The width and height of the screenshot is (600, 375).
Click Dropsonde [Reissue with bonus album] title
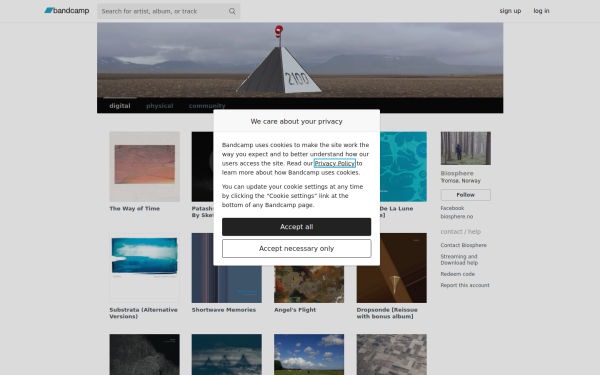387,313
